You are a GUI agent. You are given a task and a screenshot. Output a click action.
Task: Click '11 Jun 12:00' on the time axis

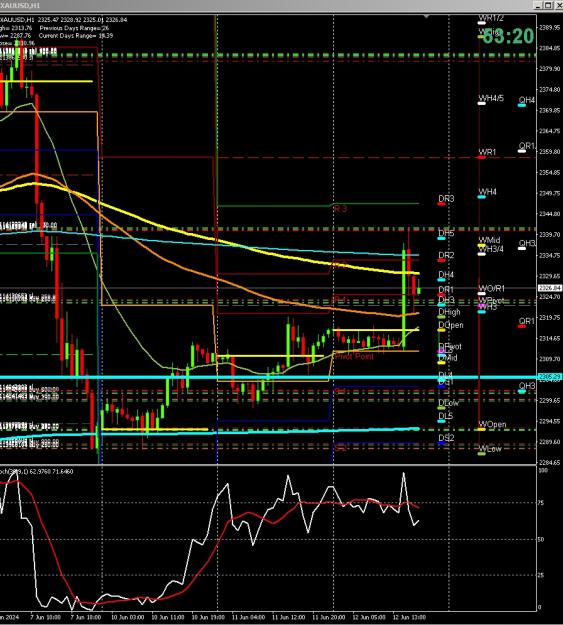[x=288, y=617]
